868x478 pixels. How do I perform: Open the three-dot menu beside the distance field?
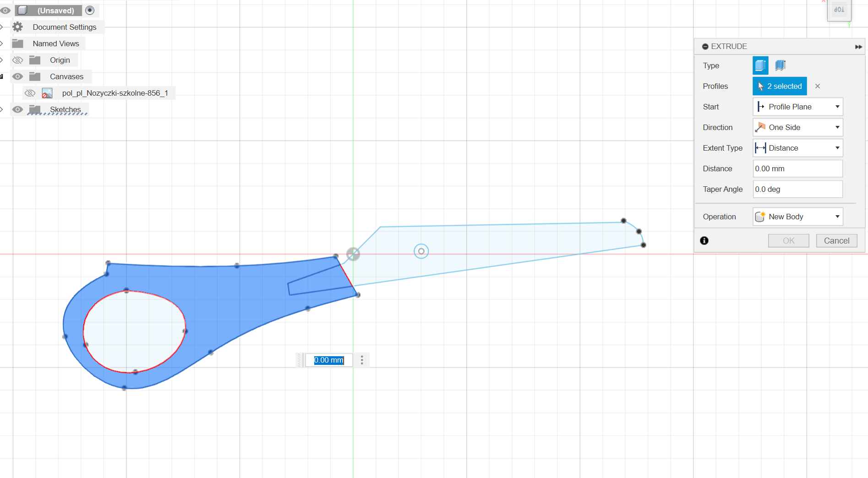(362, 360)
